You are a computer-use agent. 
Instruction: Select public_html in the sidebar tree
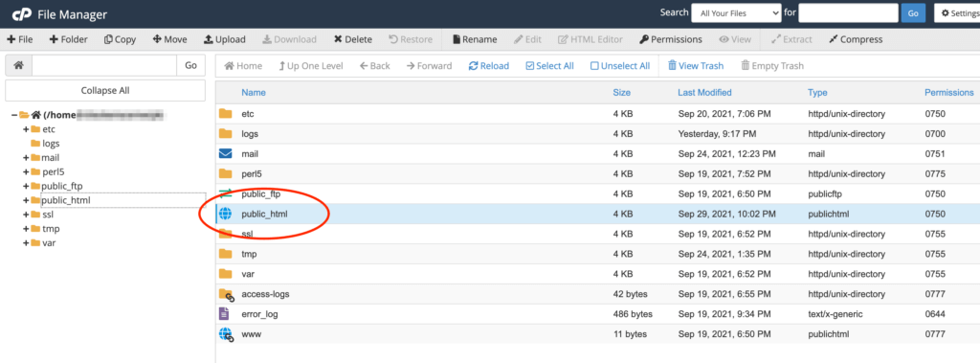pos(66,200)
